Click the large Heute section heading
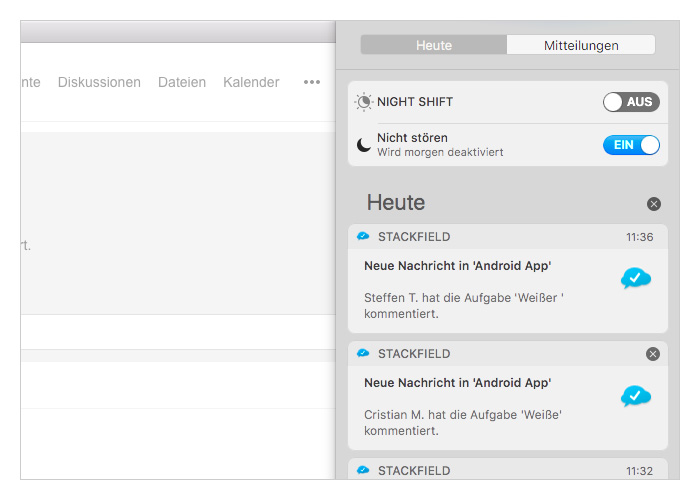Screen dimensions: 700x500 (x=396, y=203)
